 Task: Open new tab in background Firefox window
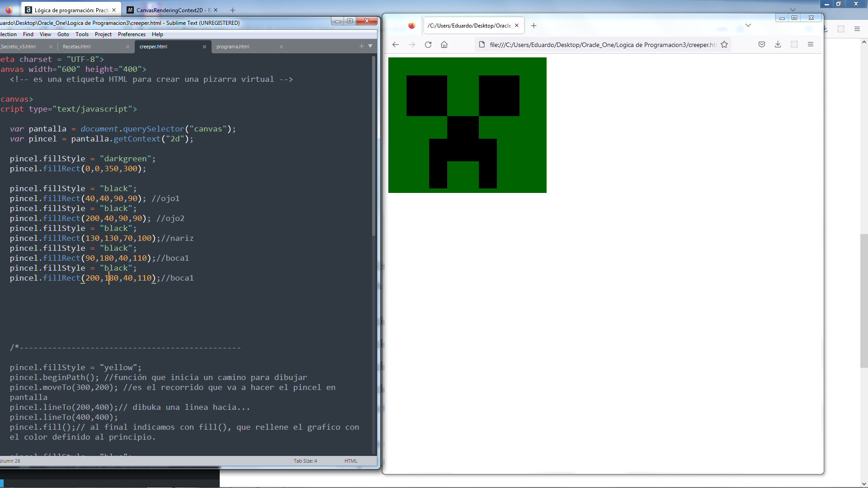(233, 10)
